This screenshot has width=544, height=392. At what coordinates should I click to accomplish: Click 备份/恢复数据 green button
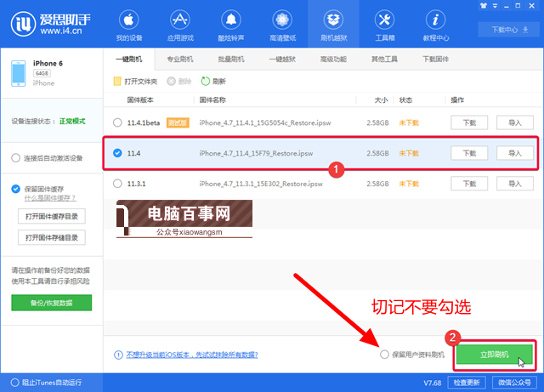pyautogui.click(x=52, y=304)
